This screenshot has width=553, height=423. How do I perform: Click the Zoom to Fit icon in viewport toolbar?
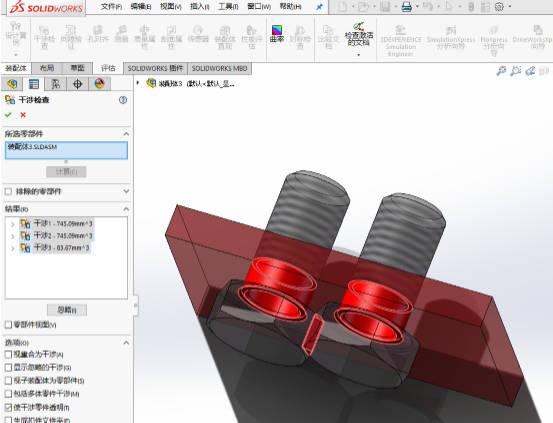click(x=501, y=71)
